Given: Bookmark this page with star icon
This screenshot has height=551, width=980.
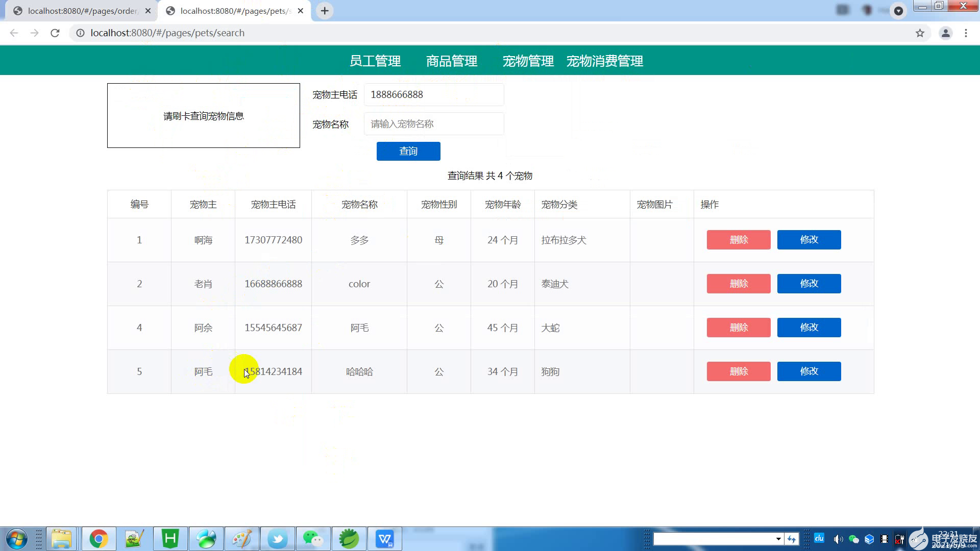Looking at the screenshot, I should click(x=920, y=33).
